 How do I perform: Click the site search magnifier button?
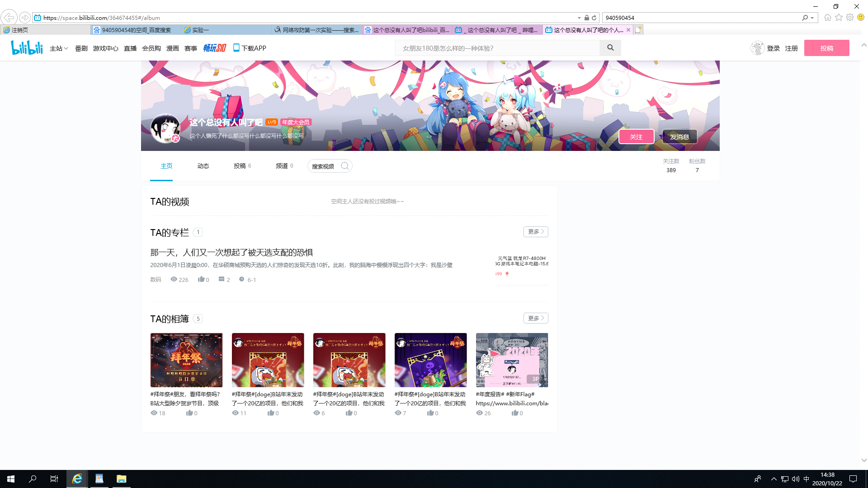coord(610,48)
